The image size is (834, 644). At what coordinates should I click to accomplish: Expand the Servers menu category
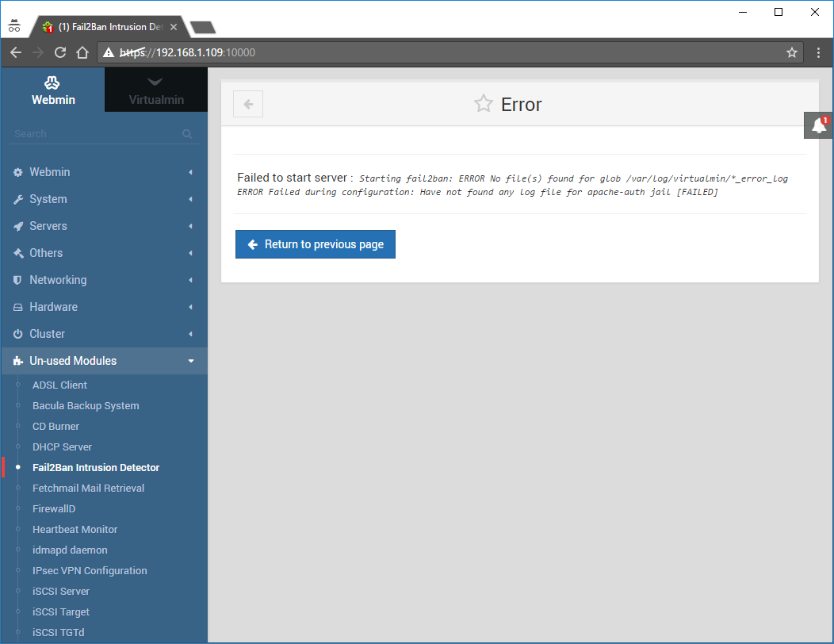coord(105,226)
